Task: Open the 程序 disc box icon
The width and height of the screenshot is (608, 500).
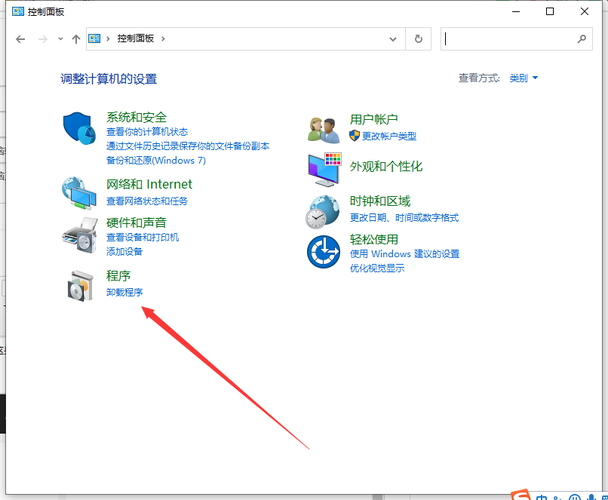Action: (80, 286)
